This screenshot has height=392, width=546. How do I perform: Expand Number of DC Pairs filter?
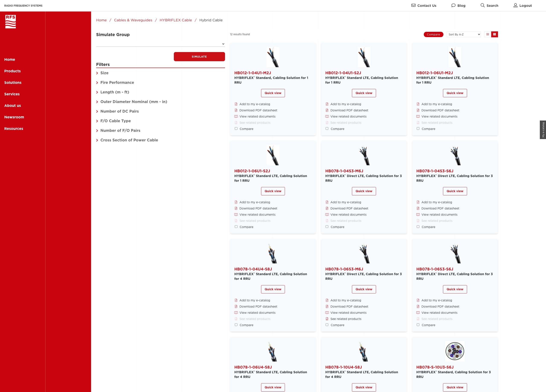(x=118, y=111)
